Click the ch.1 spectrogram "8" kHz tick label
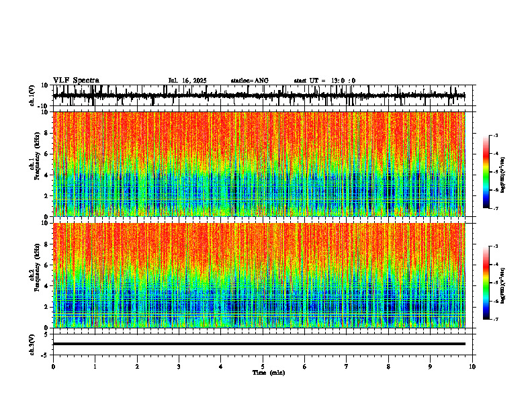 click(46, 133)
